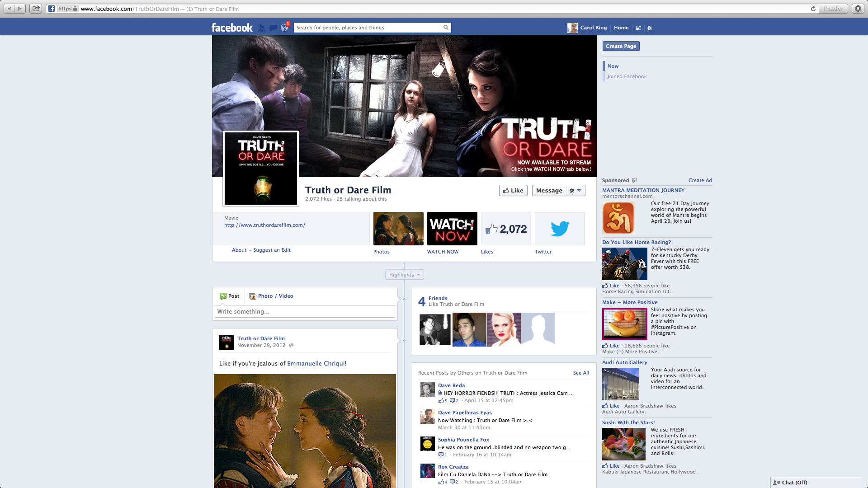The image size is (868, 488).
Task: Open Safari downloads button
Action: coord(858,9)
